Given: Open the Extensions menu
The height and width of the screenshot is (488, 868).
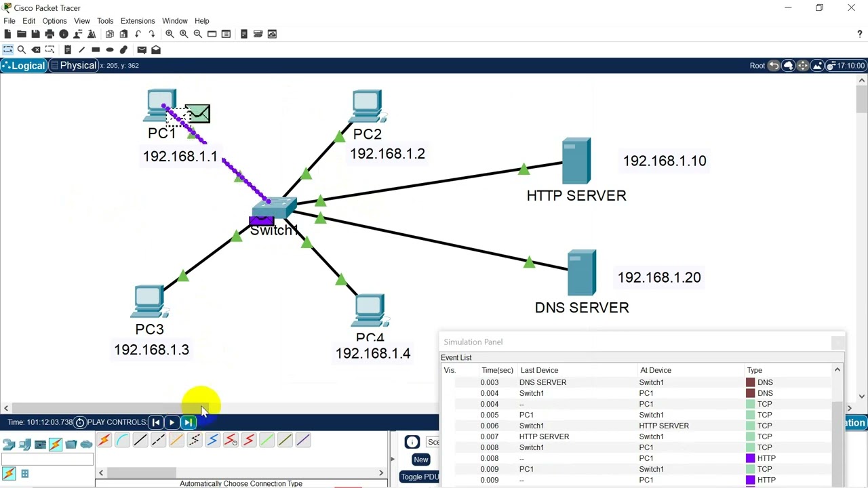Looking at the screenshot, I should tap(138, 21).
